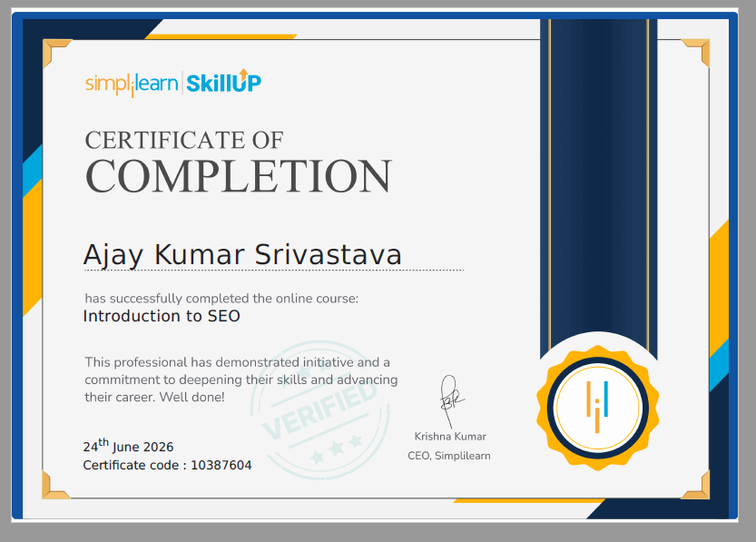The image size is (756, 542).
Task: Click the gold Simplilearn badge seal
Action: click(x=597, y=408)
